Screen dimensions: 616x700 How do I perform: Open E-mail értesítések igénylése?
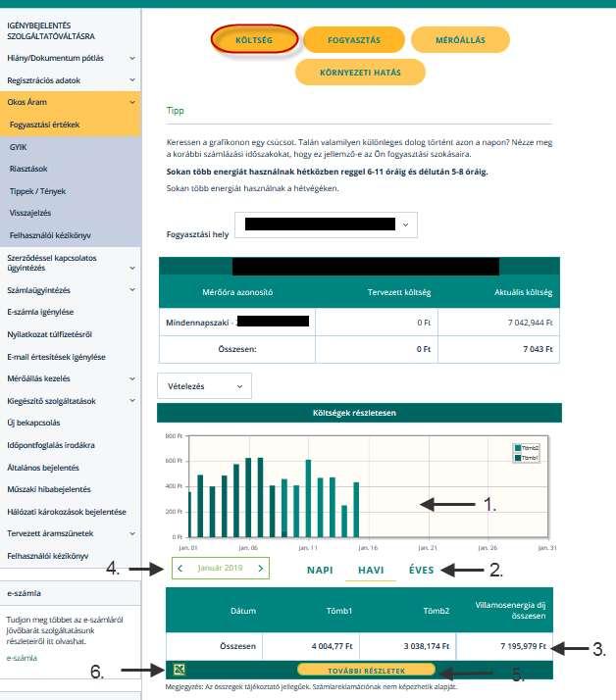pos(56,357)
